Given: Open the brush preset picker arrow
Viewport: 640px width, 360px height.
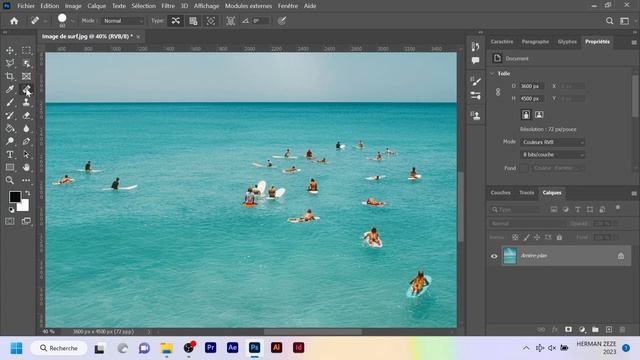Looking at the screenshot, I should tap(73, 21).
